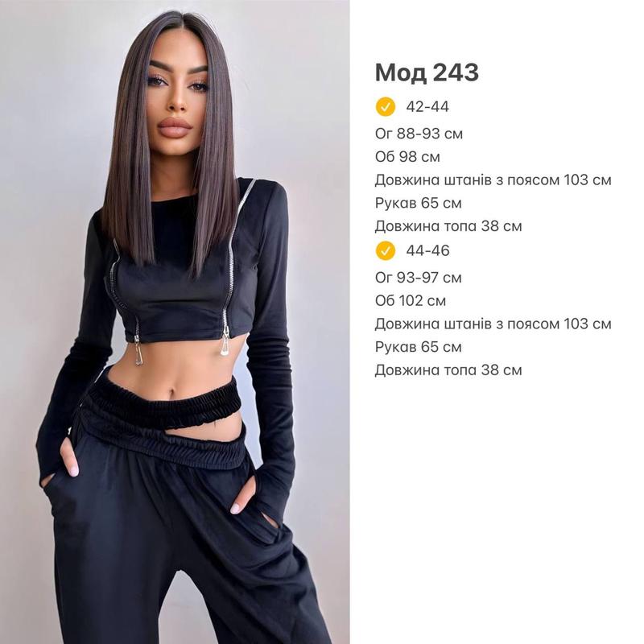644x644 pixels.
Task: Click the Об 102 см line
Action: pos(410,300)
